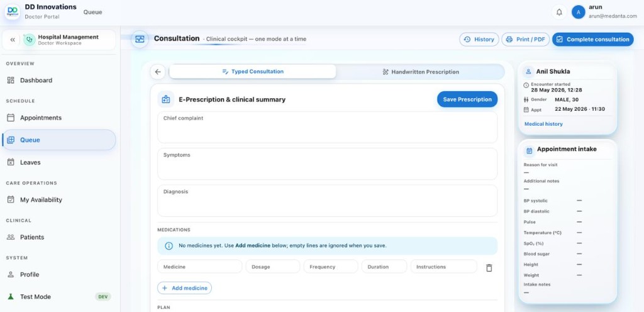Image resolution: width=644 pixels, height=312 pixels.
Task: Delete the medicine row with trash icon
Action: [489, 268]
